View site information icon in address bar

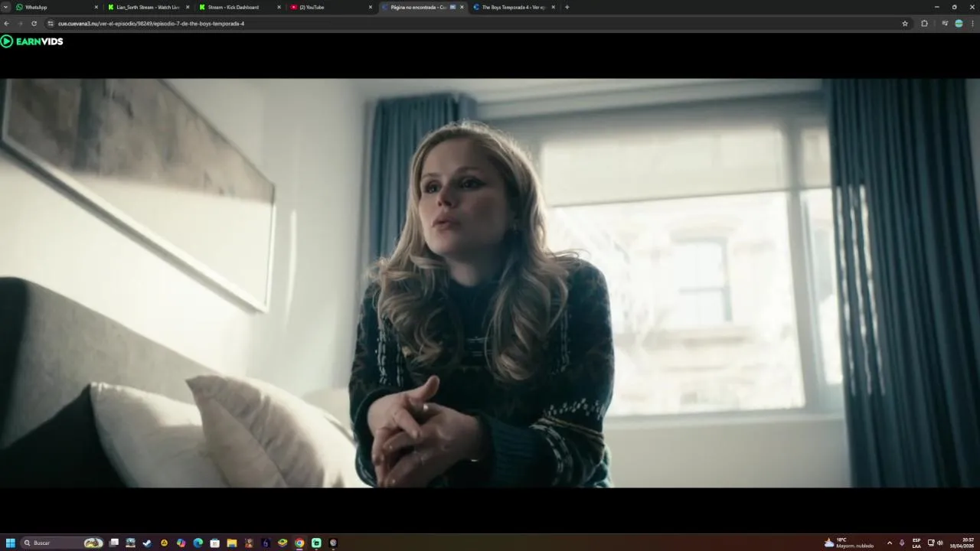pyautogui.click(x=51, y=24)
